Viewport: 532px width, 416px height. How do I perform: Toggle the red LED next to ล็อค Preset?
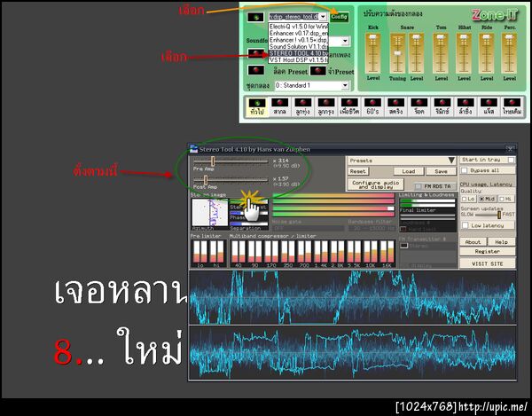point(256,70)
